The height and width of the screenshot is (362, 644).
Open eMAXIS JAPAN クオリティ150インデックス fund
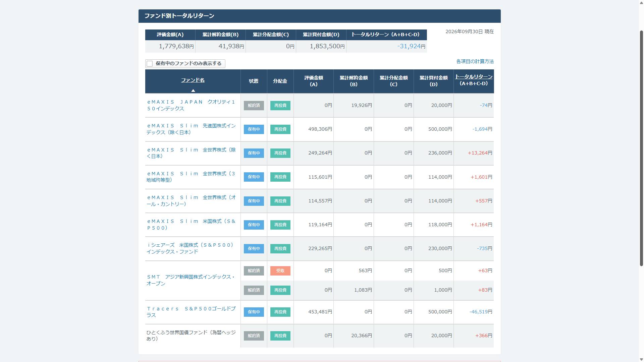coord(191,105)
